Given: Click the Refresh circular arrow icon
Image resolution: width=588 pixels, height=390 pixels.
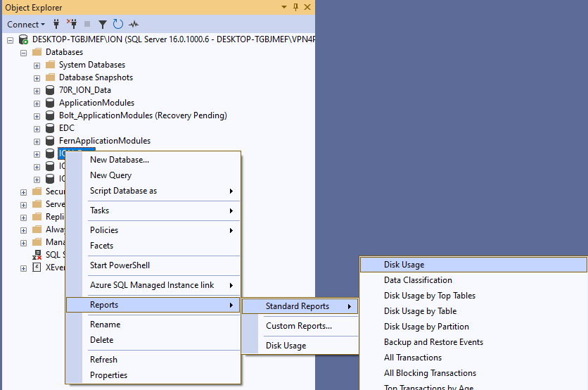Looking at the screenshot, I should [x=117, y=24].
